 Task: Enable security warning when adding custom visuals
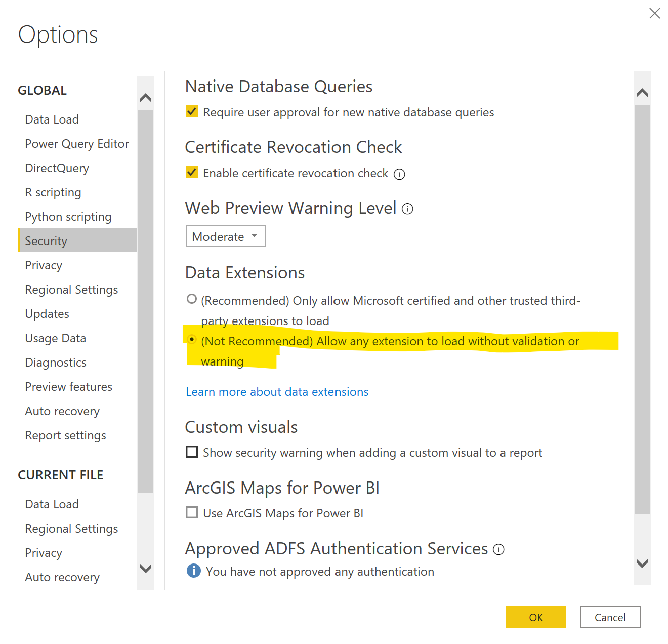[x=191, y=451]
